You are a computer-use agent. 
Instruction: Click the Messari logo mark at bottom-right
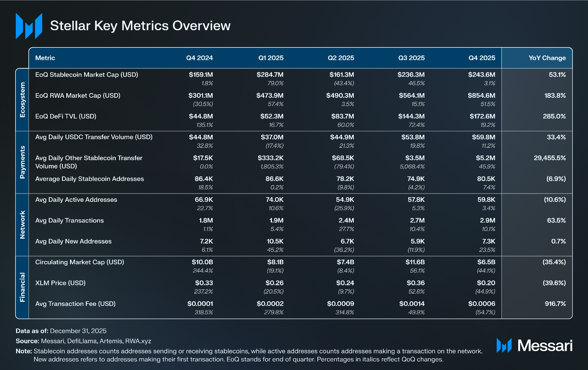tap(504, 345)
